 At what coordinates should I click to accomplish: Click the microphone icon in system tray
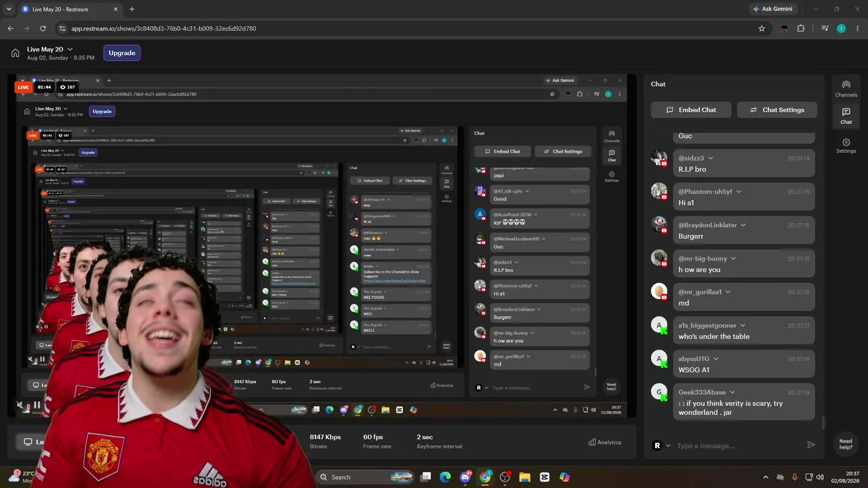tap(795, 477)
